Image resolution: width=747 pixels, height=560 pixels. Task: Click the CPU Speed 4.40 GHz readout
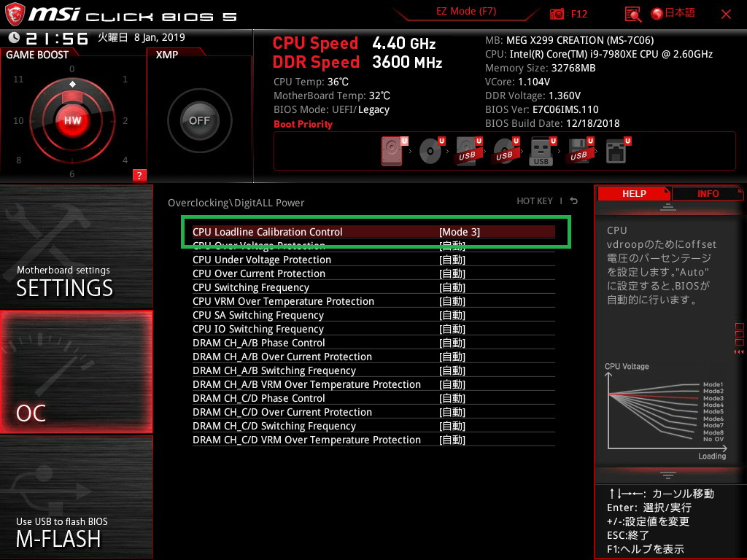pyautogui.click(x=354, y=43)
